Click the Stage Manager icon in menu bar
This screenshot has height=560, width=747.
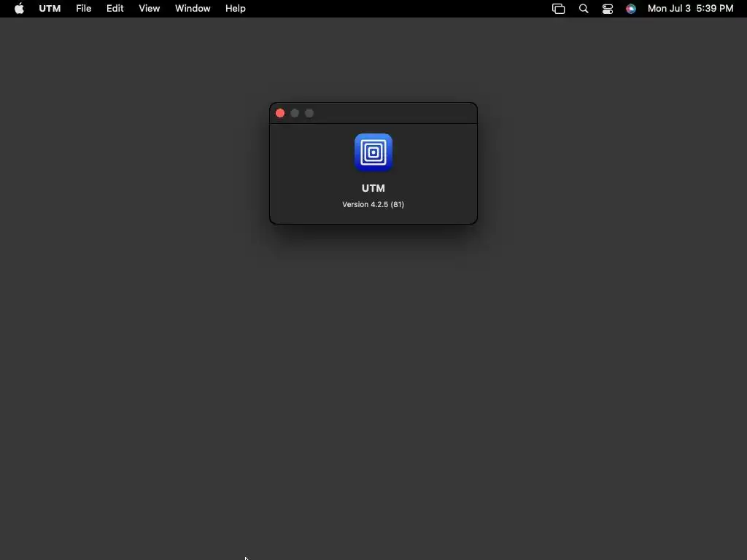(558, 9)
